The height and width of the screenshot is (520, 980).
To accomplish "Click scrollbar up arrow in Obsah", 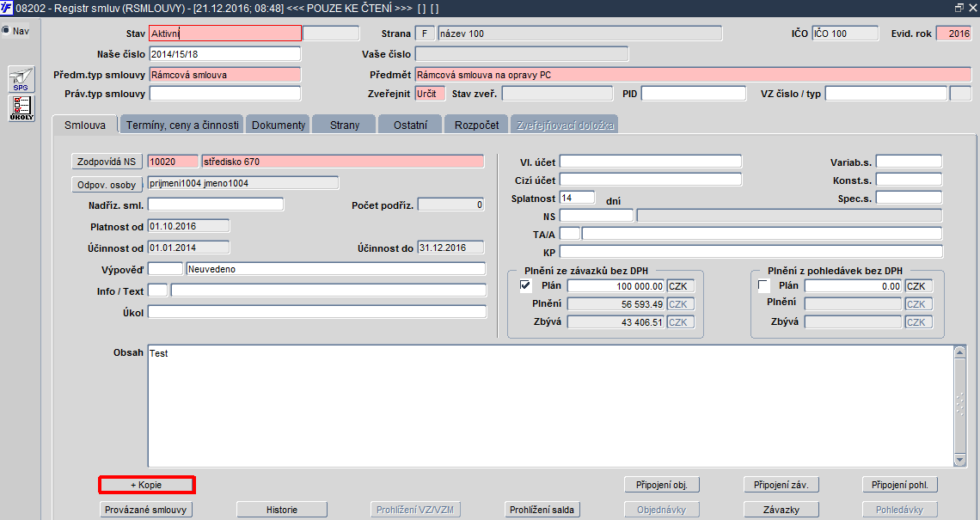I will click(x=960, y=353).
